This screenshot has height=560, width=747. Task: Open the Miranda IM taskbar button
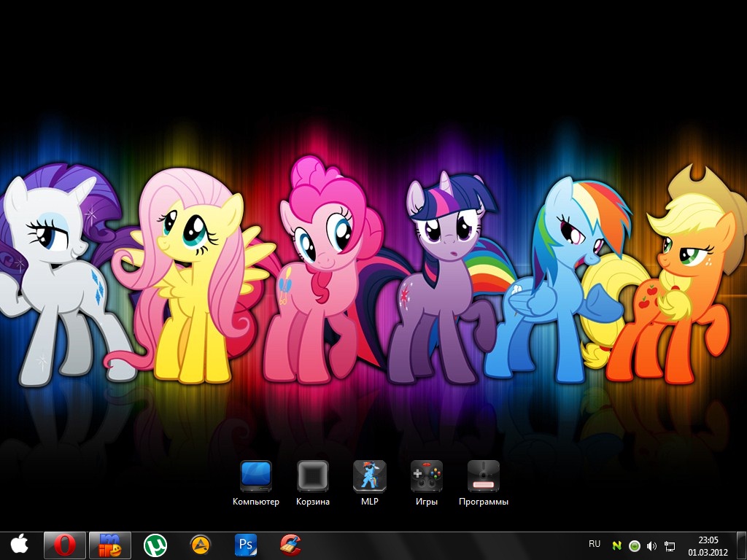(110, 545)
